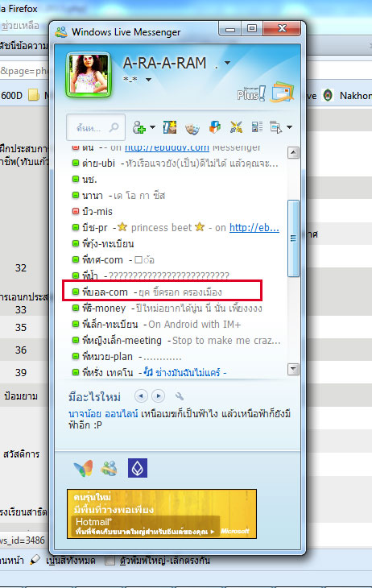The image size is (372, 588).
Task: Select busy contact บิว-mis
Action: [x=97, y=212]
